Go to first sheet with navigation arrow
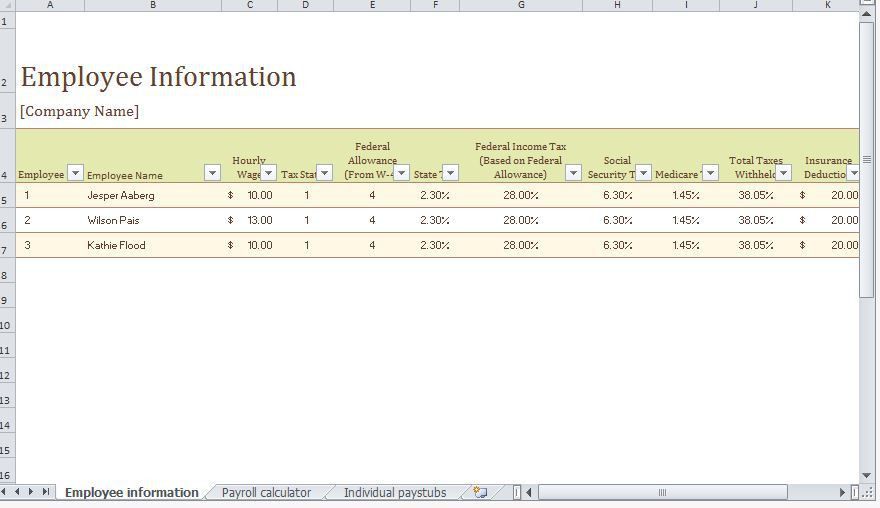This screenshot has width=880, height=508. click(4, 492)
